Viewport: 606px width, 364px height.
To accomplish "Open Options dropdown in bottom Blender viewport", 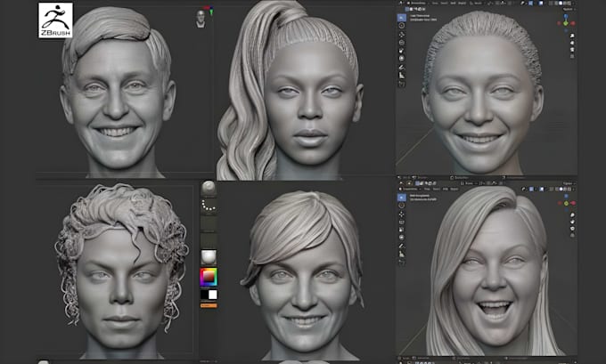I will click(569, 183).
